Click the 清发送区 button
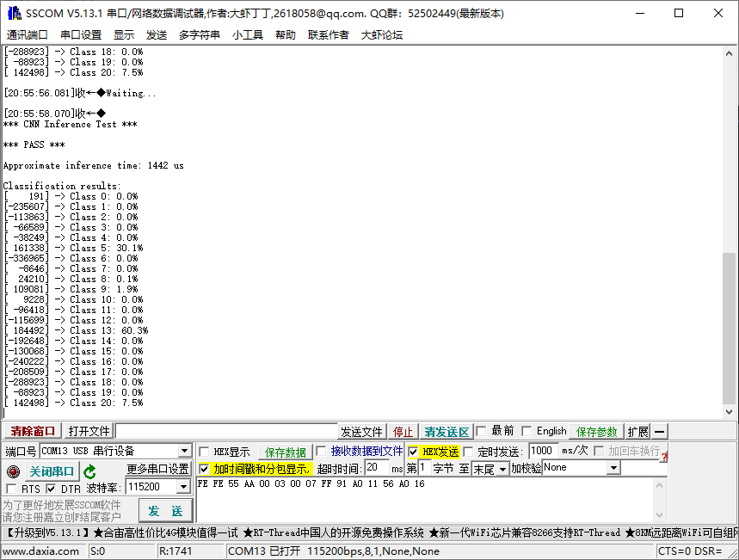739x560 pixels. coord(446,432)
